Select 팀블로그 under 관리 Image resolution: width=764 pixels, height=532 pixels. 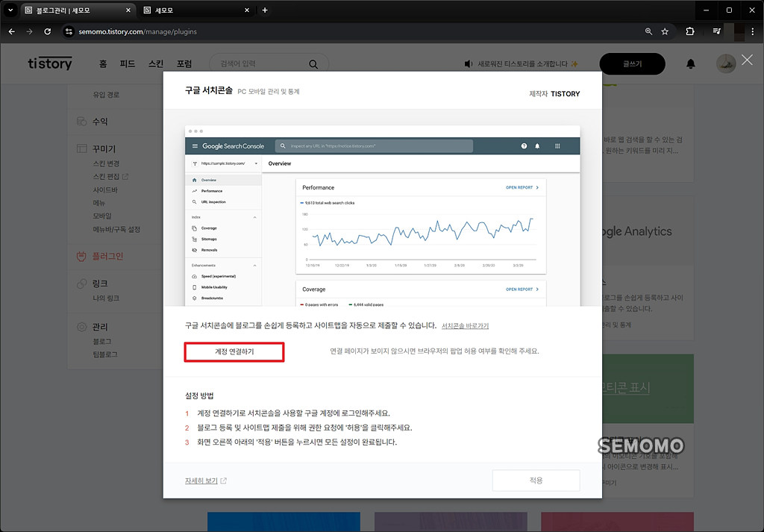point(104,354)
